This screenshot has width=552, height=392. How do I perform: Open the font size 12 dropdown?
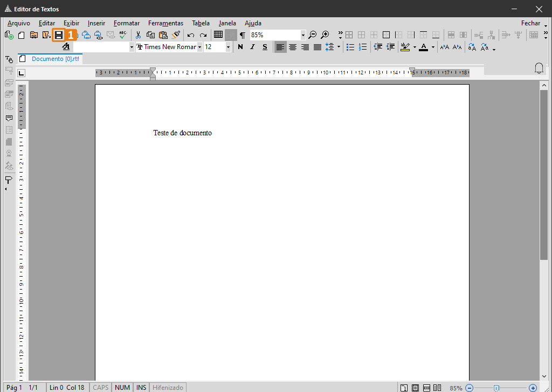point(228,47)
